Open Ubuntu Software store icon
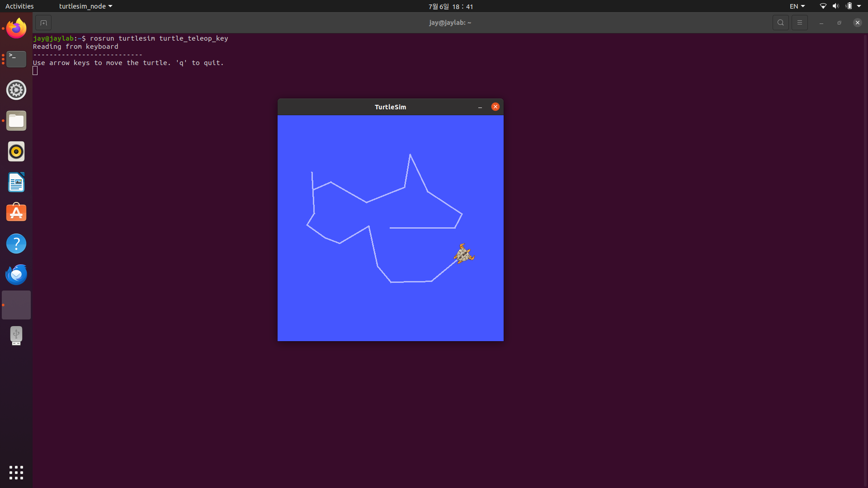 (16, 213)
